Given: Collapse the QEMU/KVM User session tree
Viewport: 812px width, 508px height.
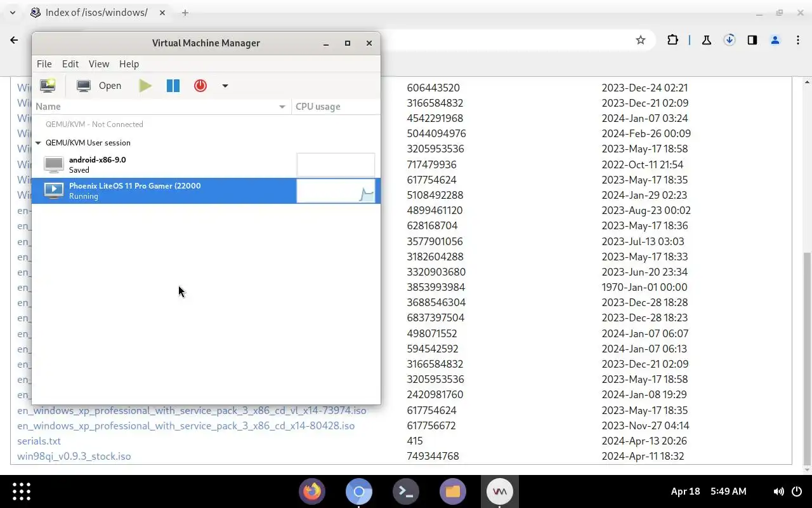Looking at the screenshot, I should 39,143.
